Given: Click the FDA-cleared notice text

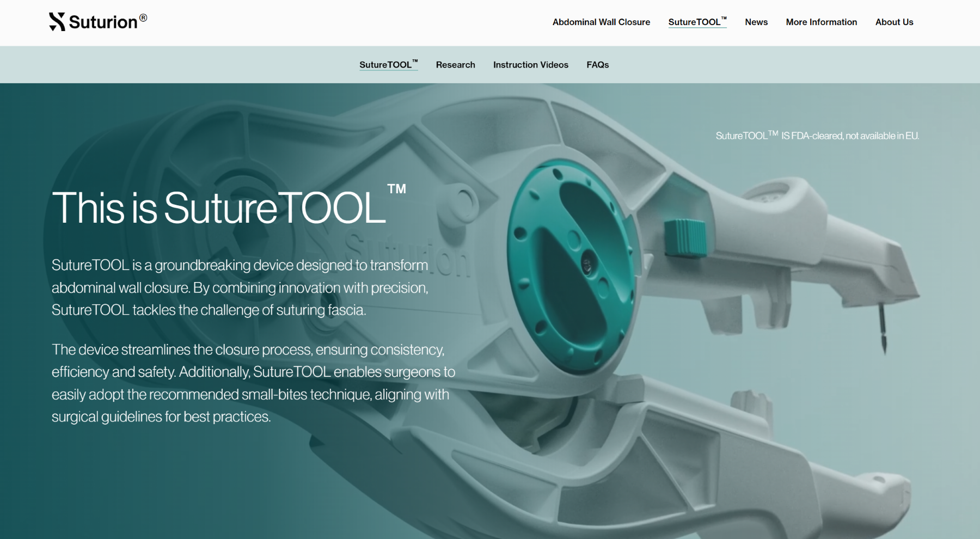Looking at the screenshot, I should coord(817,136).
